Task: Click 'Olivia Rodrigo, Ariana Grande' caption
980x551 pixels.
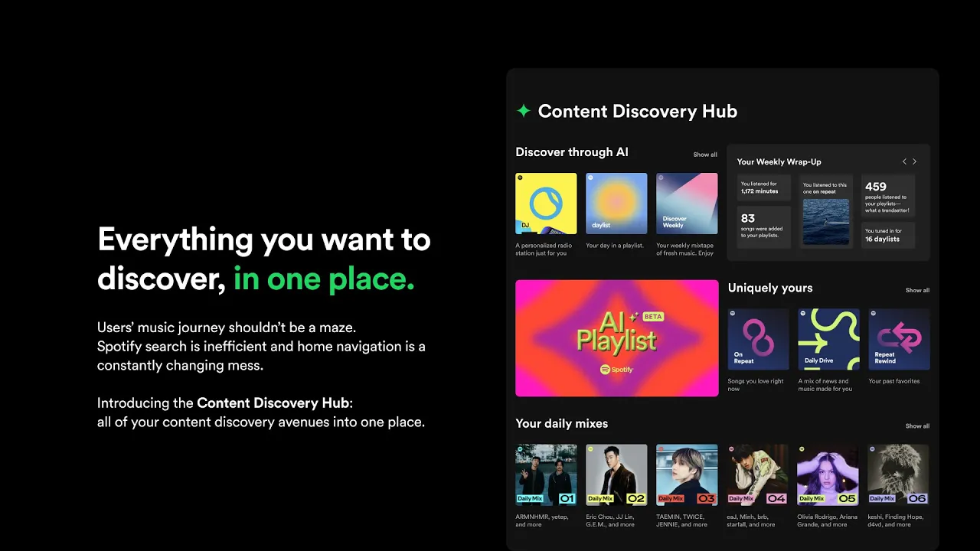Action: [827, 520]
